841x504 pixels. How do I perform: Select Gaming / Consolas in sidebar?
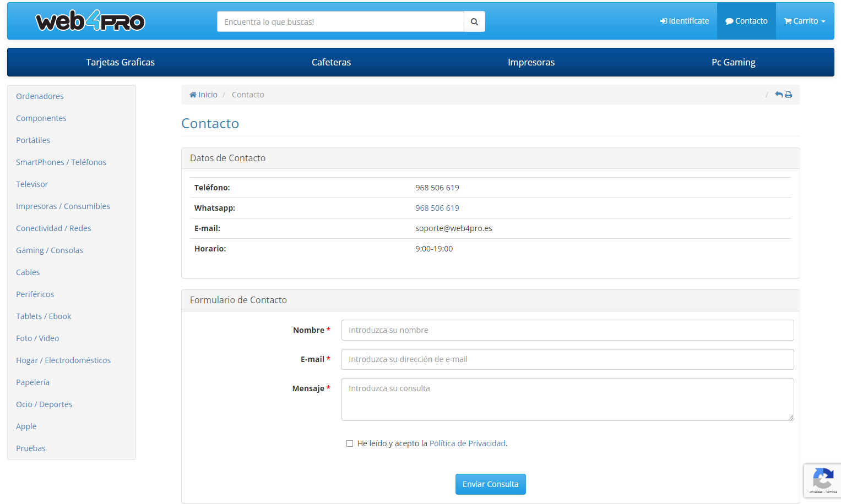coord(50,250)
